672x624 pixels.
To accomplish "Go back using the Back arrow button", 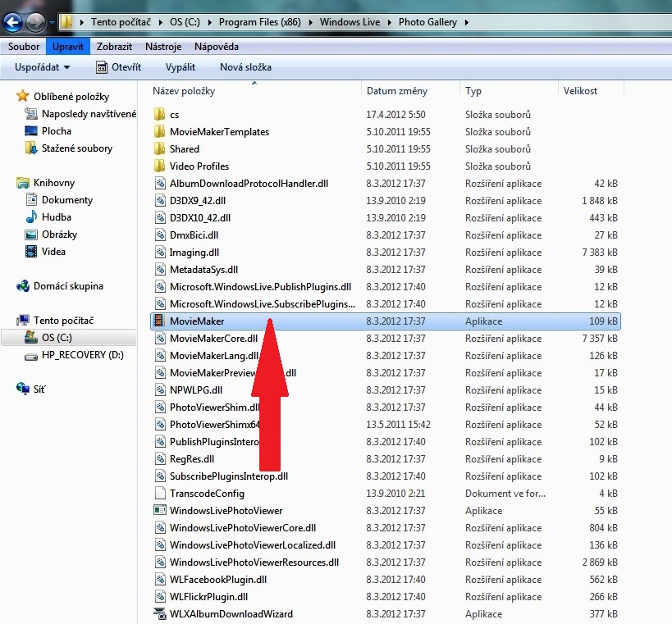I will coord(13,22).
